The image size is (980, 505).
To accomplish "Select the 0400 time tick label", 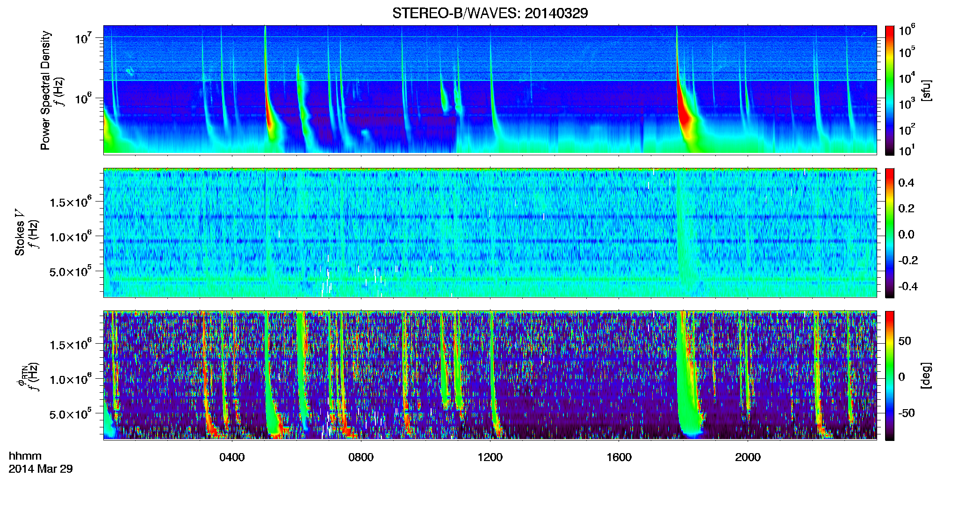I will (x=232, y=457).
